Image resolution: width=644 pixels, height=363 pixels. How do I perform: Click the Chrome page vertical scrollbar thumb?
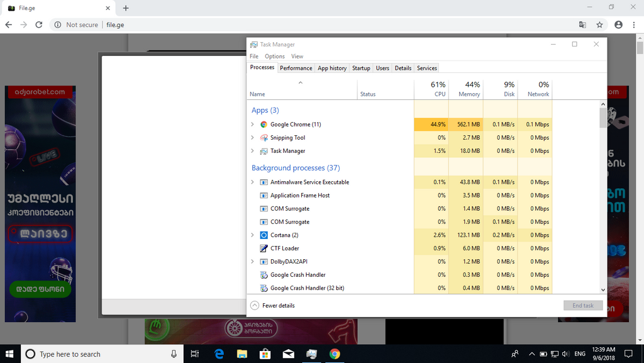(x=640, y=48)
